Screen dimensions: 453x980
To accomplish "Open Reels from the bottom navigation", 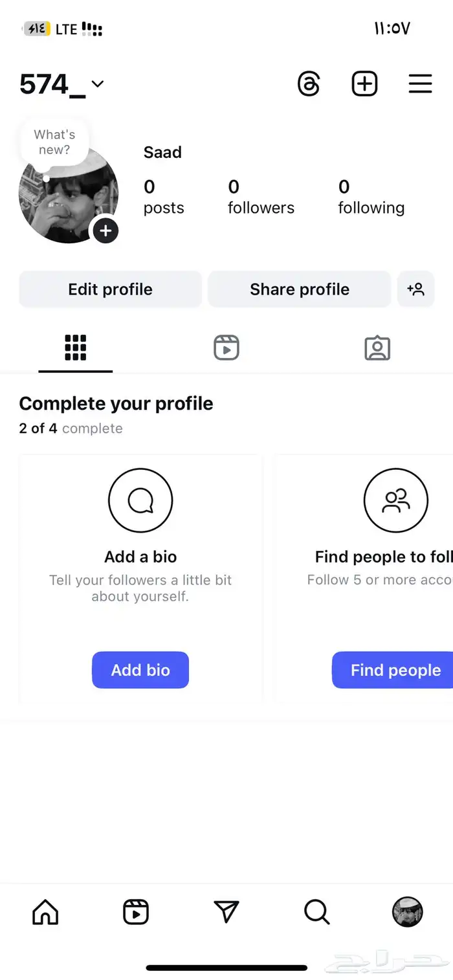I will (x=136, y=912).
